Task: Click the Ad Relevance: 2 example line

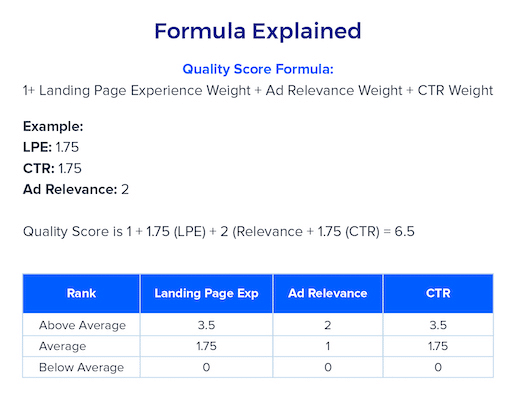Action: (x=76, y=189)
